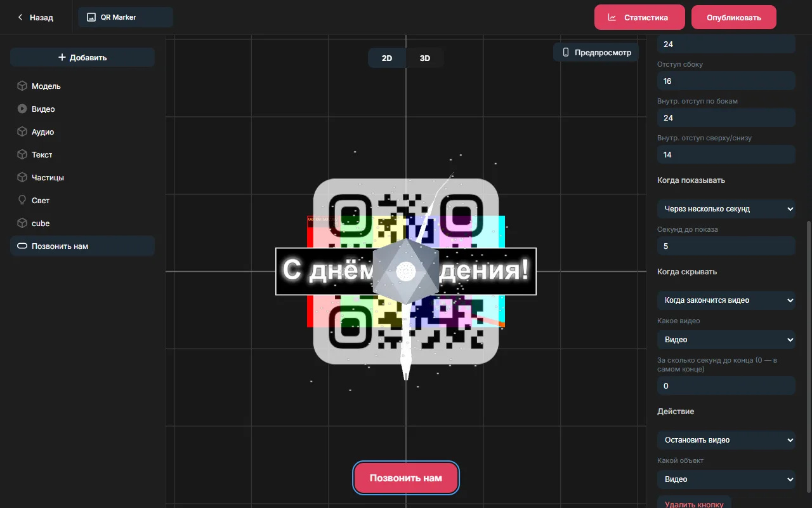Select Аудио in the object list
Image resolution: width=812 pixels, height=508 pixels.
click(x=82, y=132)
